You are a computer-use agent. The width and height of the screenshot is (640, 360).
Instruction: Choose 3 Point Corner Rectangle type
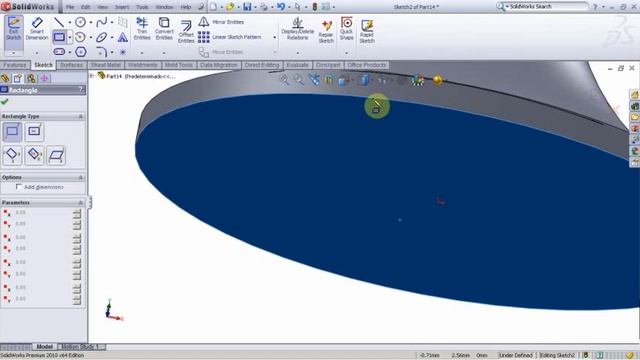tap(12, 155)
